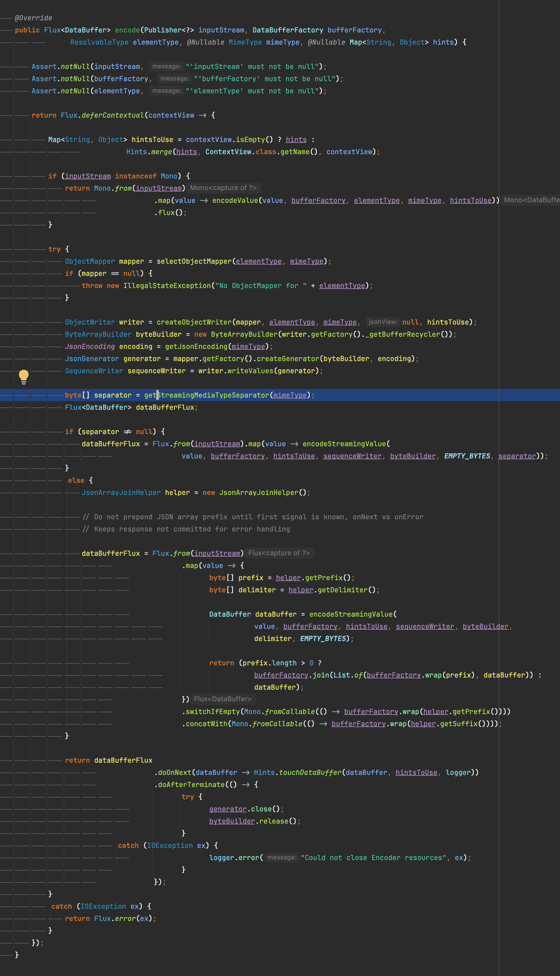Click the jsonView: inlay hint
560x976 pixels.
tap(383, 322)
